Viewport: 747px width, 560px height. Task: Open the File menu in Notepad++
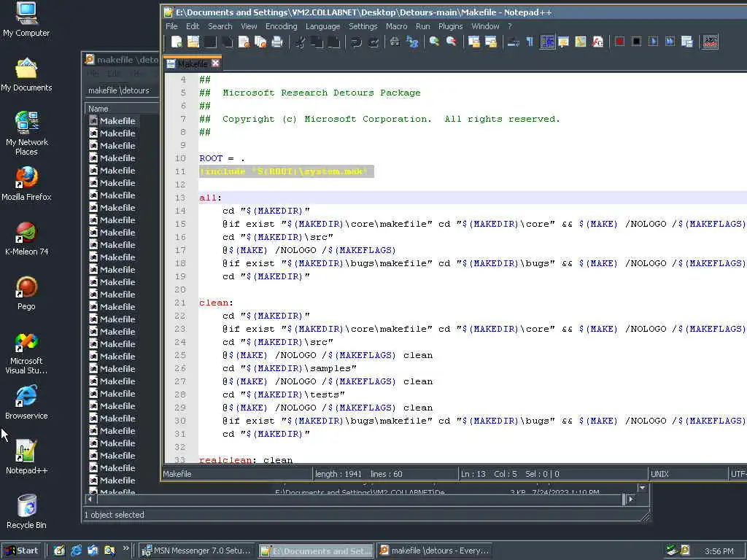171,26
